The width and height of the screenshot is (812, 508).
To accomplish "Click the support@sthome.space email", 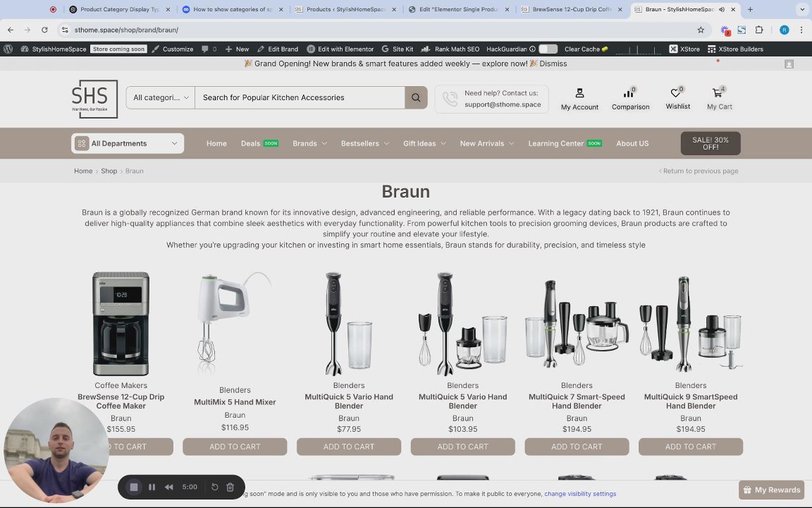I will pos(503,104).
